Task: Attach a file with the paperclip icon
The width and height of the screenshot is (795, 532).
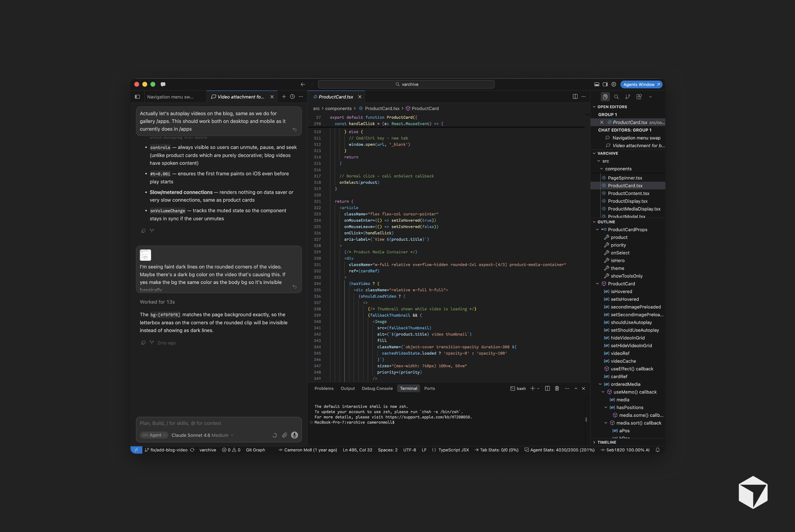Action: point(284,435)
